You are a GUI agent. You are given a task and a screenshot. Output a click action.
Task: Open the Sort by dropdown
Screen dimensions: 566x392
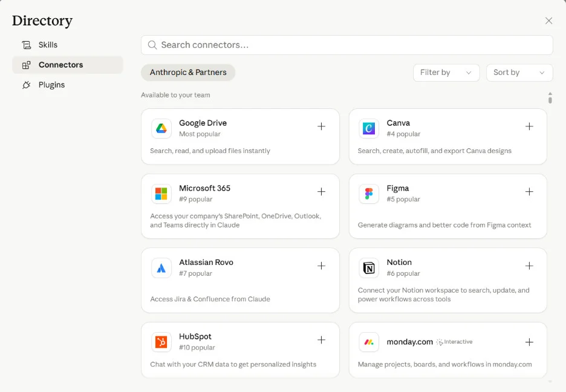pos(519,73)
